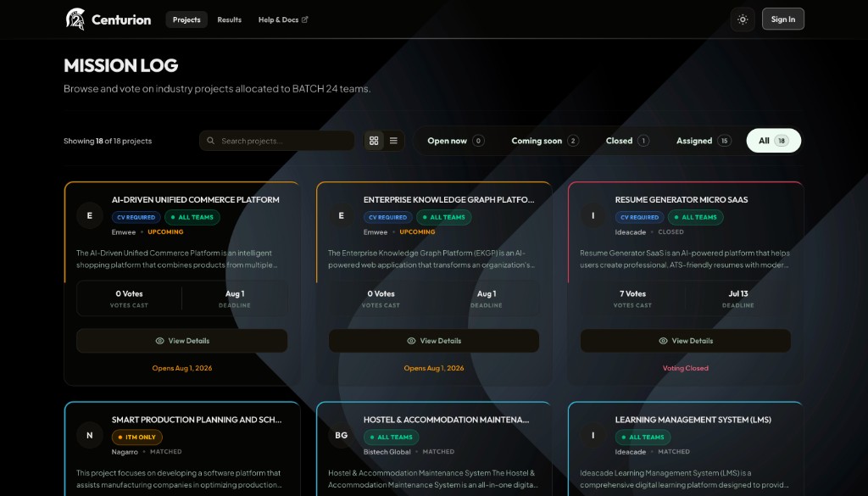
Task: Switch to grid view layout
Action: tap(374, 141)
